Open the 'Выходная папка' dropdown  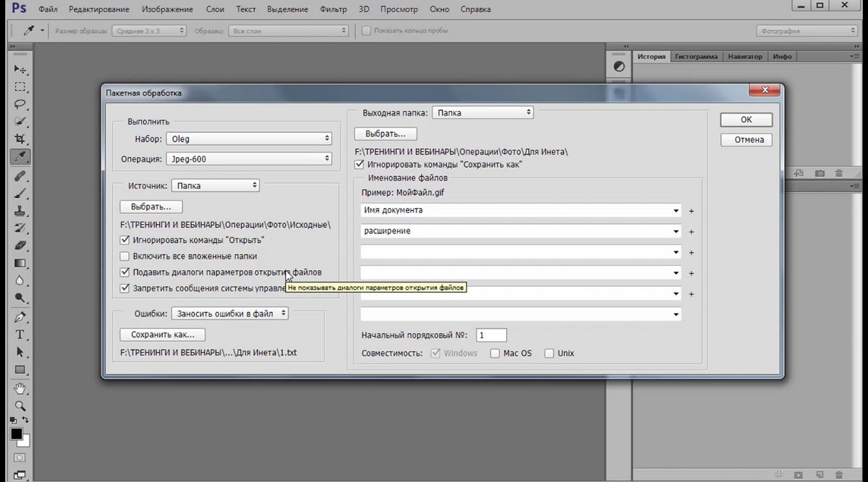click(482, 113)
